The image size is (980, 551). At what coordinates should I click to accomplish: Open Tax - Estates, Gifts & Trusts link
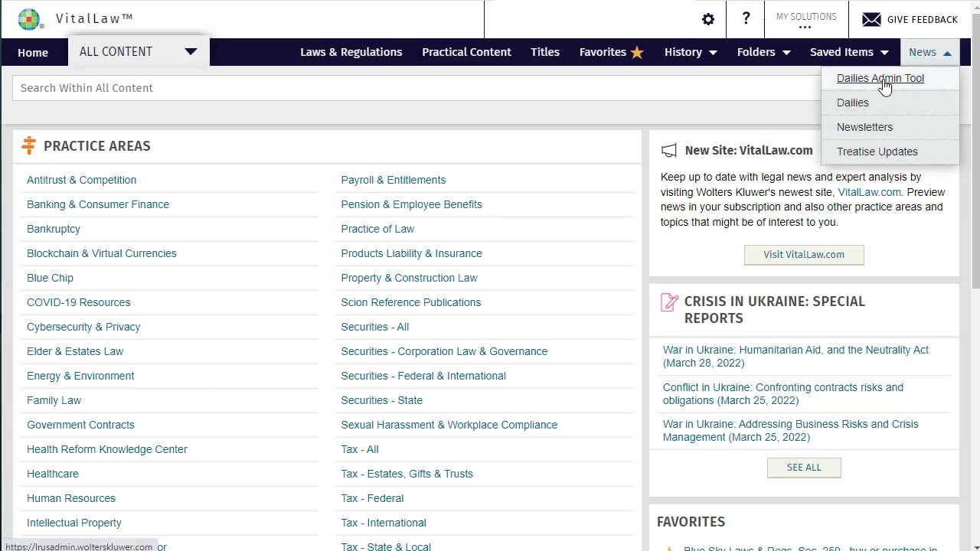point(407,474)
